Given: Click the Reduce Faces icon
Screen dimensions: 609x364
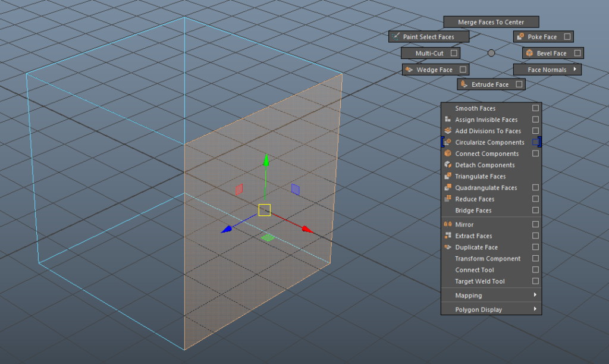Looking at the screenshot, I should click(x=448, y=199).
